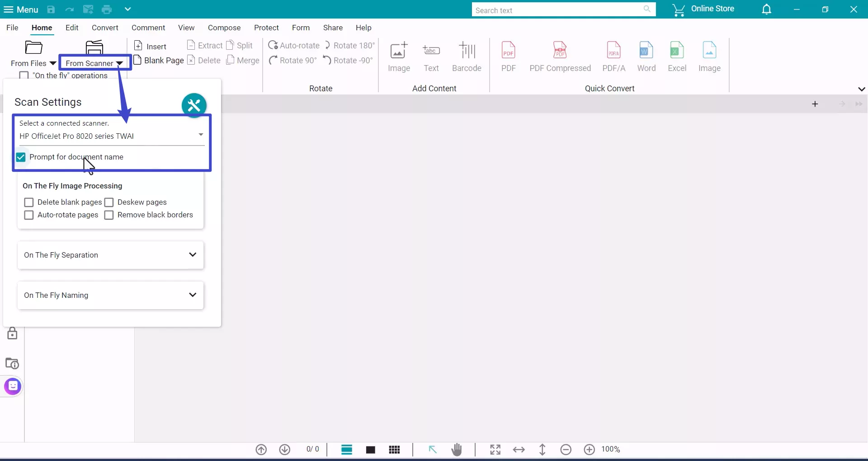
Task: Export the document to Excel
Action: (677, 56)
